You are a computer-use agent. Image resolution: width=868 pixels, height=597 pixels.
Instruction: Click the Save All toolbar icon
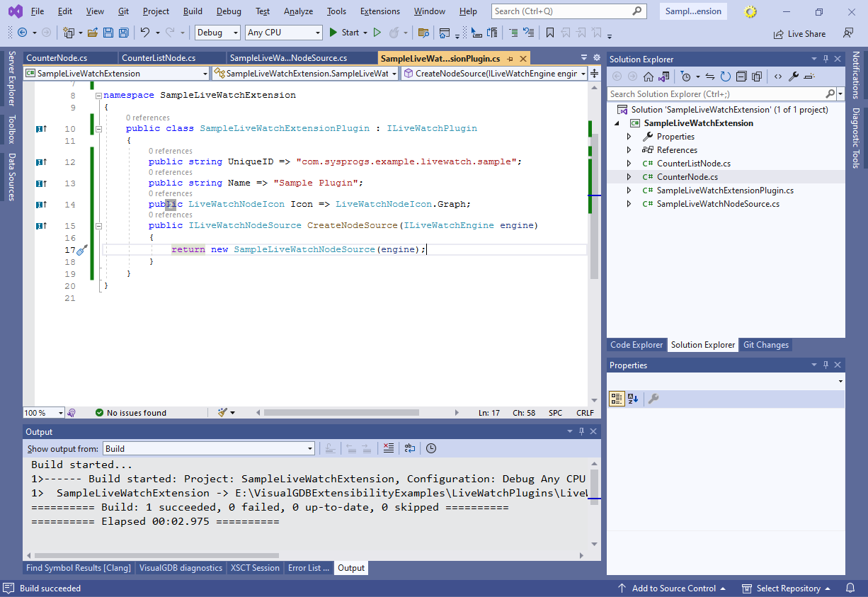click(x=124, y=33)
